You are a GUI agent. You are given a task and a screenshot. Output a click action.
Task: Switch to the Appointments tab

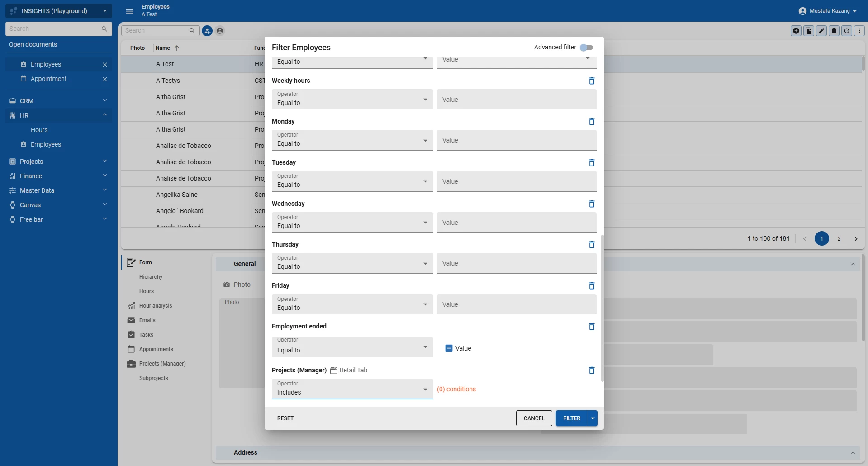156,349
